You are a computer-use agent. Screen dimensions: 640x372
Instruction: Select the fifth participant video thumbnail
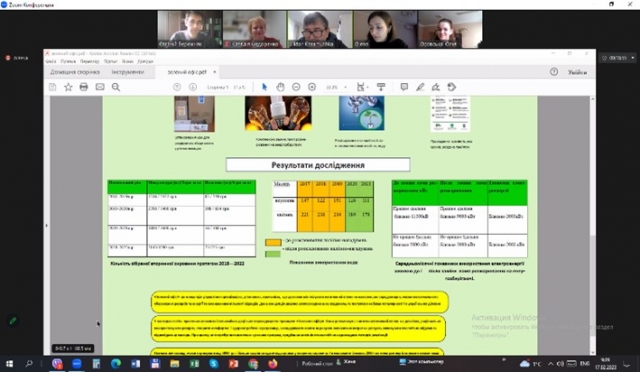pyautogui.click(x=450, y=29)
